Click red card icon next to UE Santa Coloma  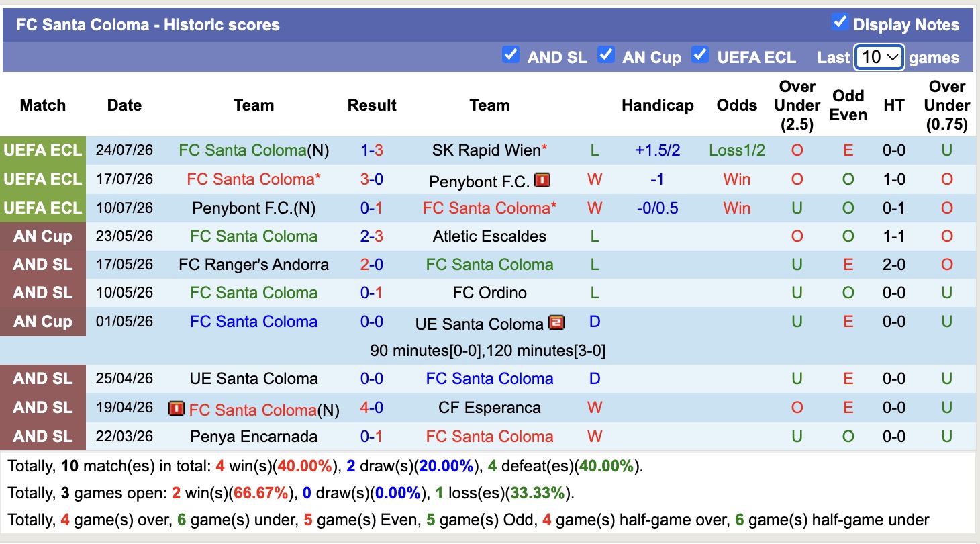(x=556, y=323)
